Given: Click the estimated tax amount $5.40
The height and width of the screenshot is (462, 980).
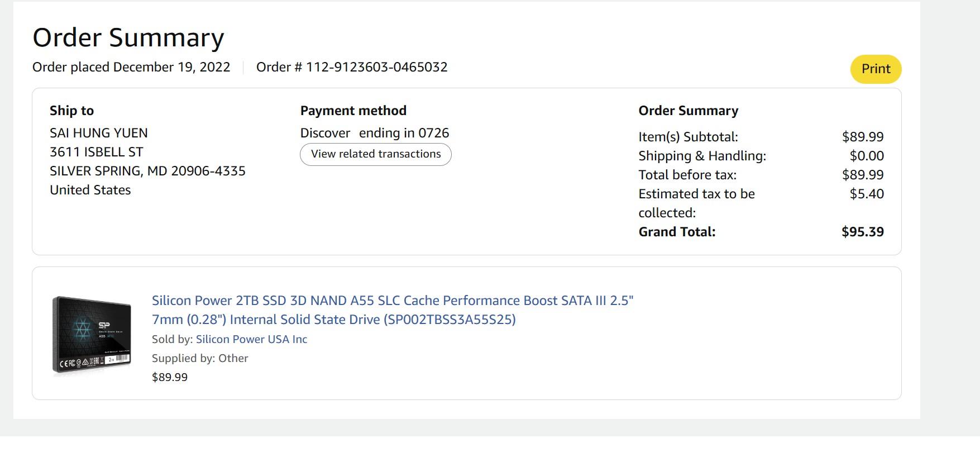Looking at the screenshot, I should click(x=867, y=194).
